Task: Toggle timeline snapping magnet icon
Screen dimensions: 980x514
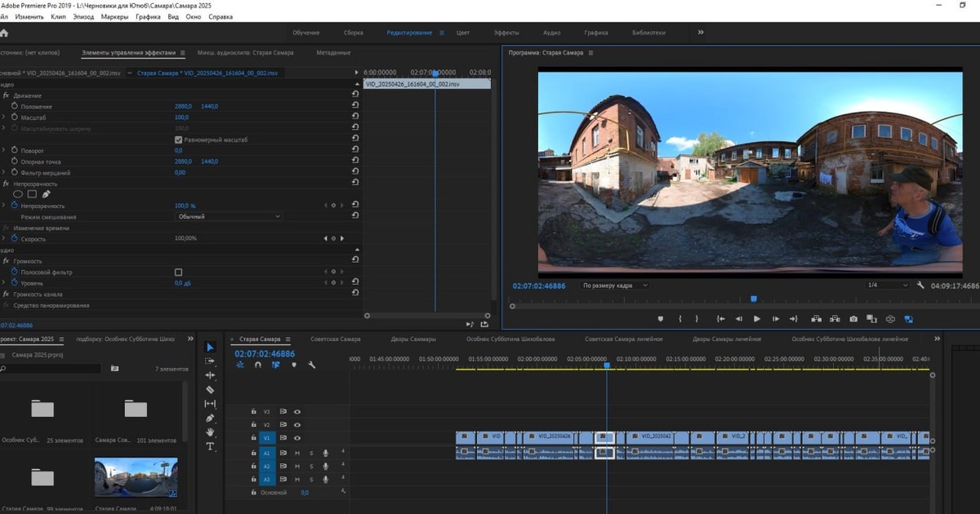Action: pos(258,365)
